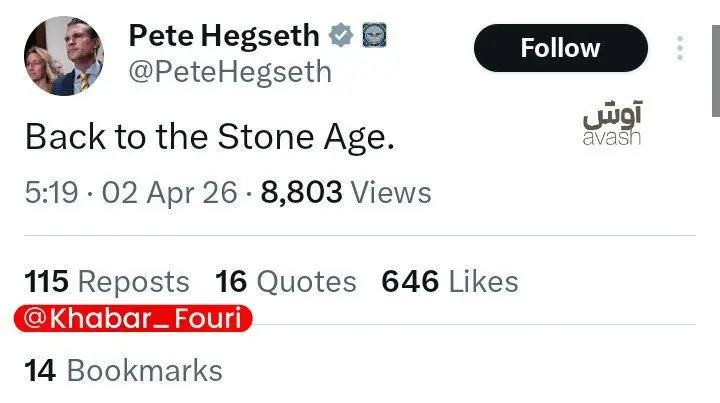View the 16 Quotes list

tap(286, 282)
